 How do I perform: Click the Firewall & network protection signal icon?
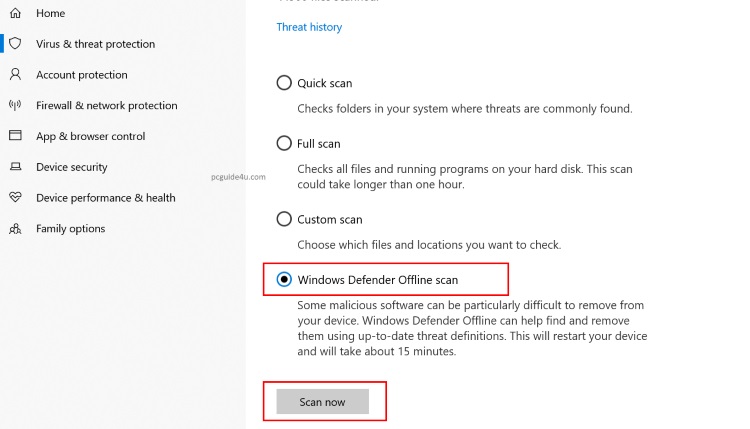[15, 105]
